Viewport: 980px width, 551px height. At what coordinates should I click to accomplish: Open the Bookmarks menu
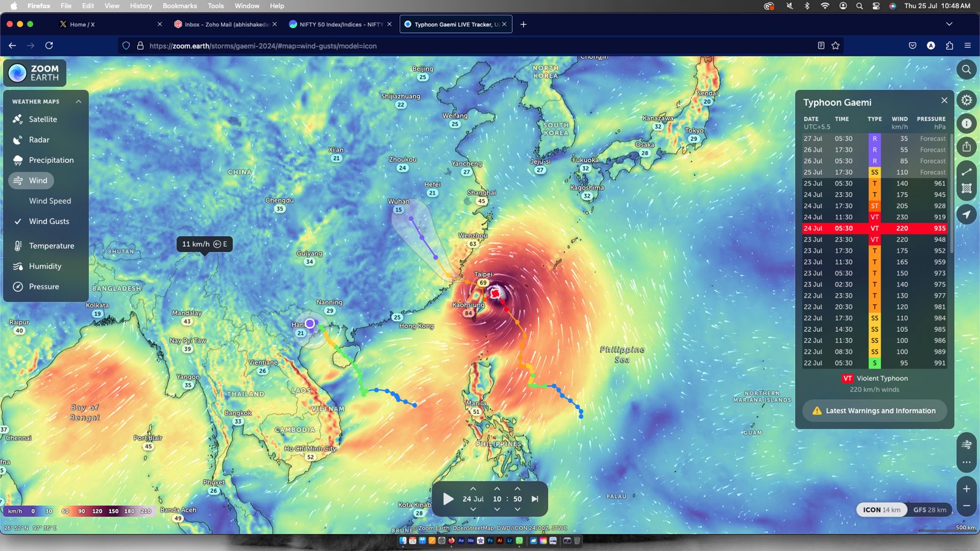(x=179, y=6)
